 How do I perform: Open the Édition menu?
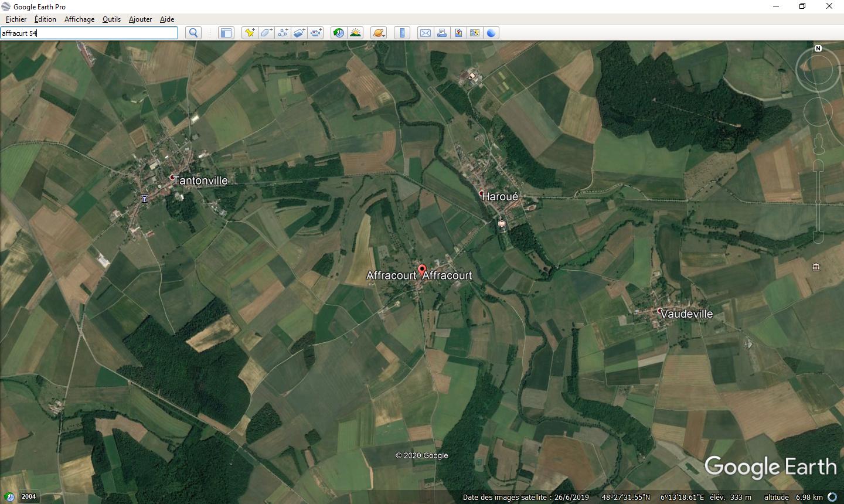45,19
